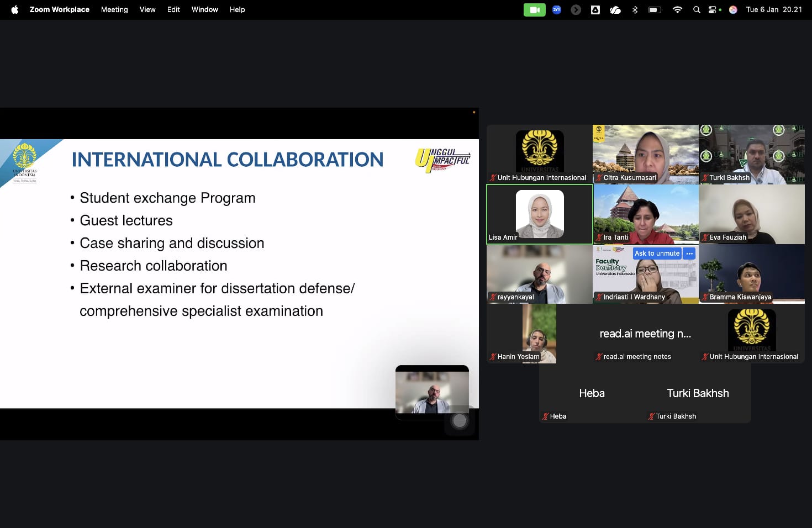
Task: Open more options ellipsis on Indriasti's tile
Action: click(689, 254)
